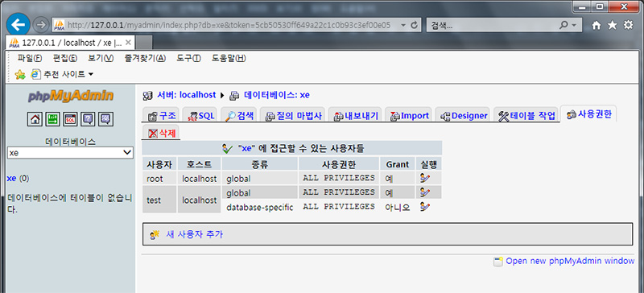644x293 pixels.
Task: Click the empty new tab button
Action: tap(144, 43)
